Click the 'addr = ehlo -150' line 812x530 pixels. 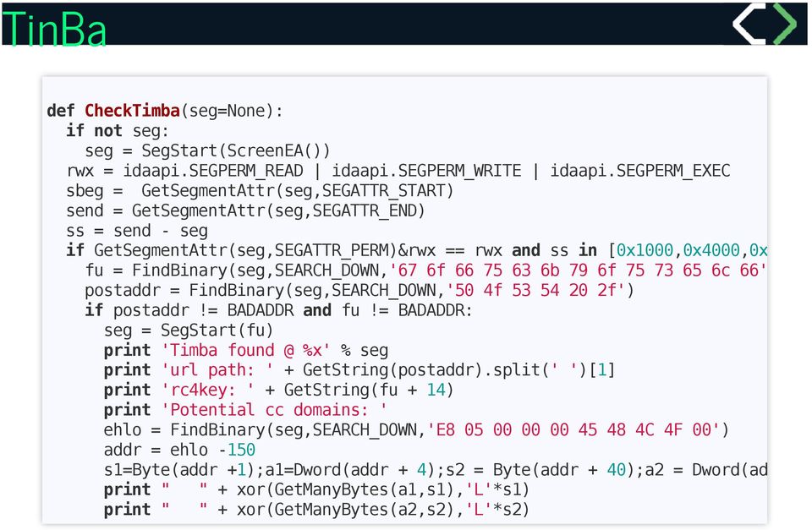[x=179, y=450]
